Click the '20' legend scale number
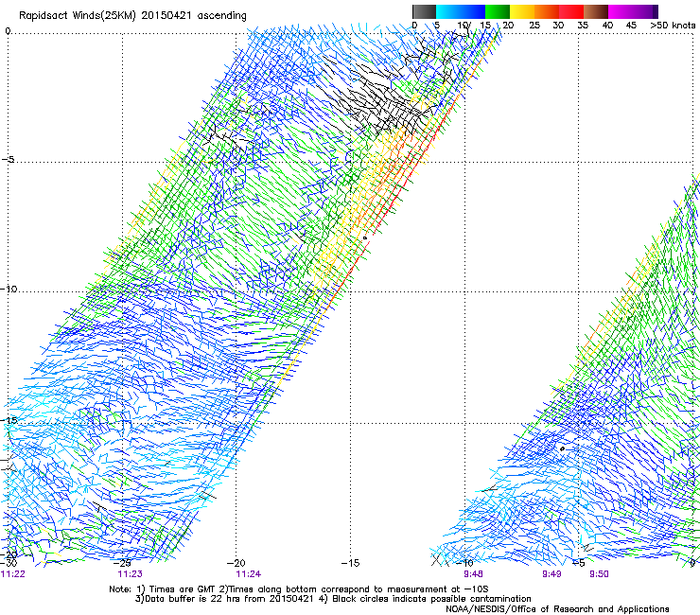700x615 pixels. 508,26
